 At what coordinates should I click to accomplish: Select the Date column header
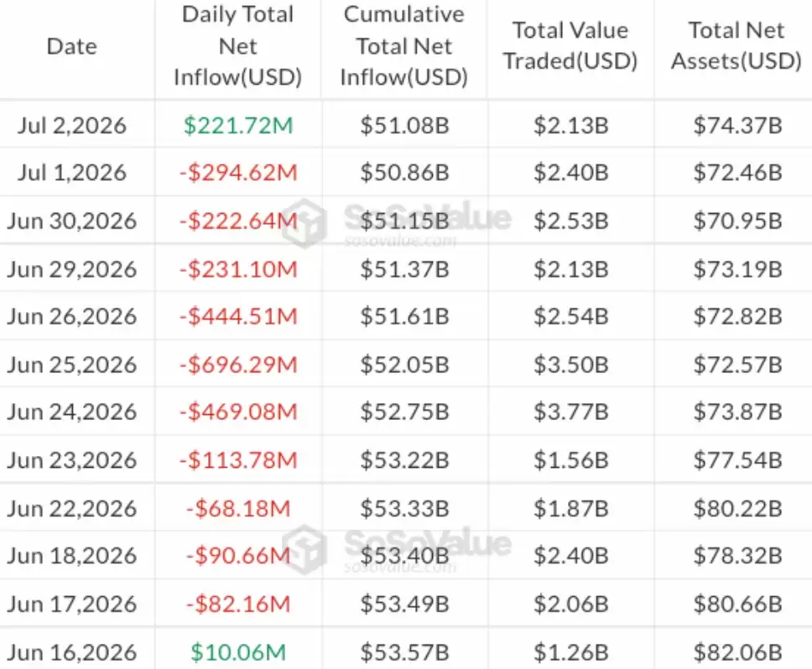click(x=72, y=47)
